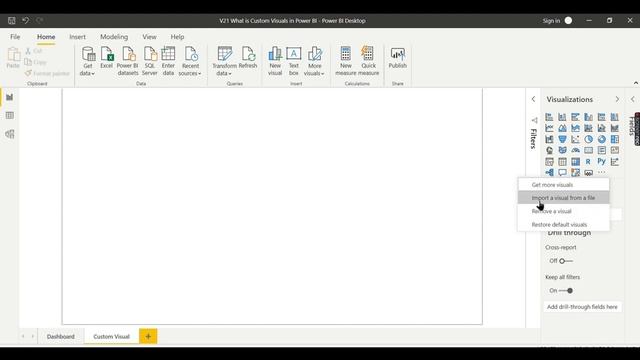The height and width of the screenshot is (360, 640).
Task: Collapse the Visualizations pane with chevron
Action: click(617, 99)
